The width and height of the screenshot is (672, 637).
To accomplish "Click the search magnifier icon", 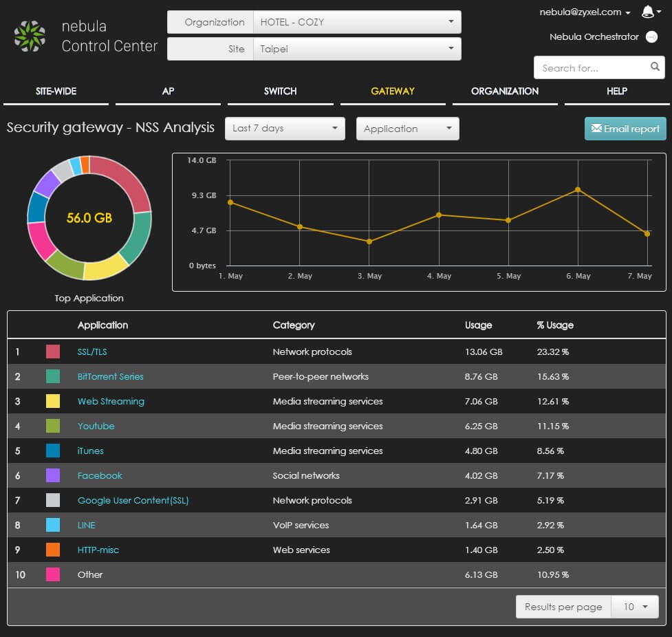I will point(655,67).
